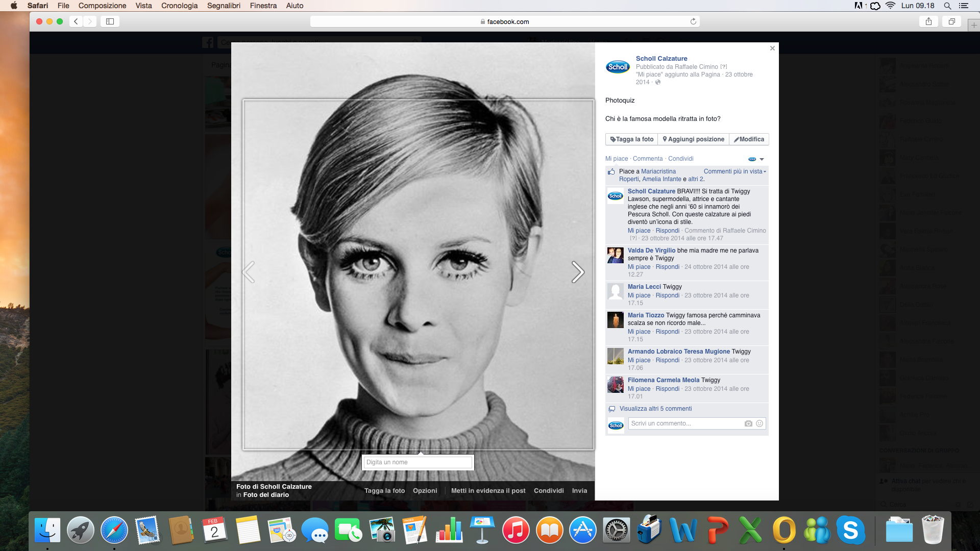Open the Vista menu
The width and height of the screenshot is (980, 551).
tap(143, 6)
